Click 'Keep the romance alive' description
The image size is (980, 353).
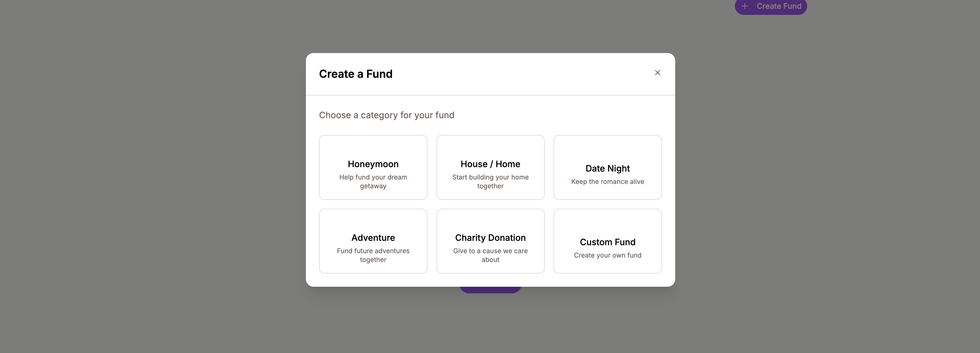pyautogui.click(x=607, y=181)
